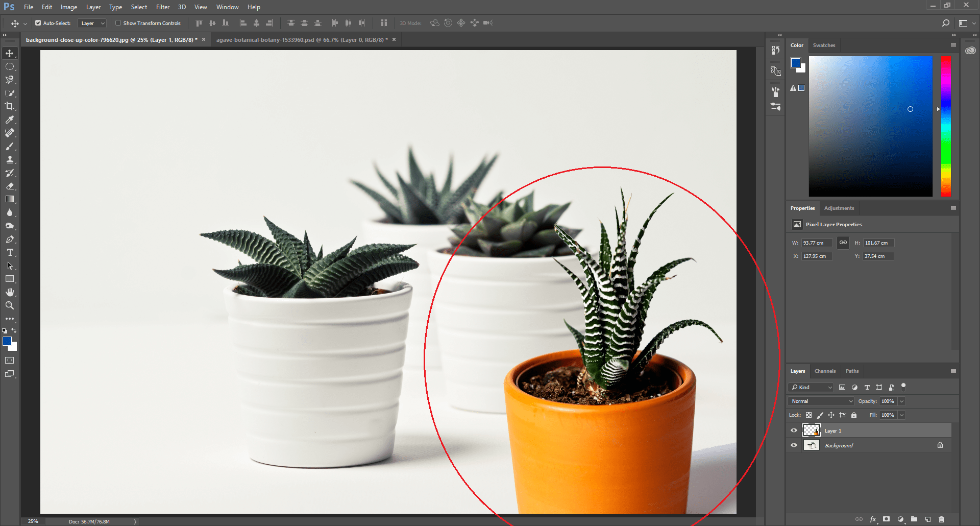Toggle lock position icon

click(831, 415)
